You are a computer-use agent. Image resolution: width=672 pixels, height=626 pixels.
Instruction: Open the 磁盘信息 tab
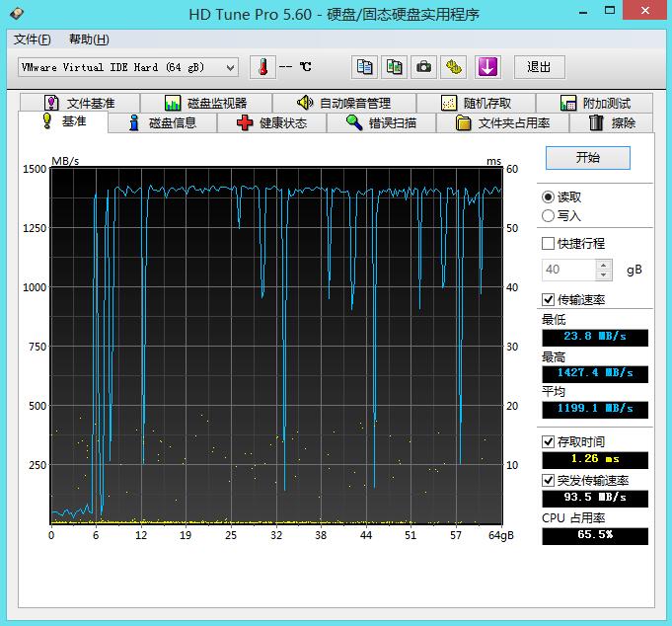[163, 123]
